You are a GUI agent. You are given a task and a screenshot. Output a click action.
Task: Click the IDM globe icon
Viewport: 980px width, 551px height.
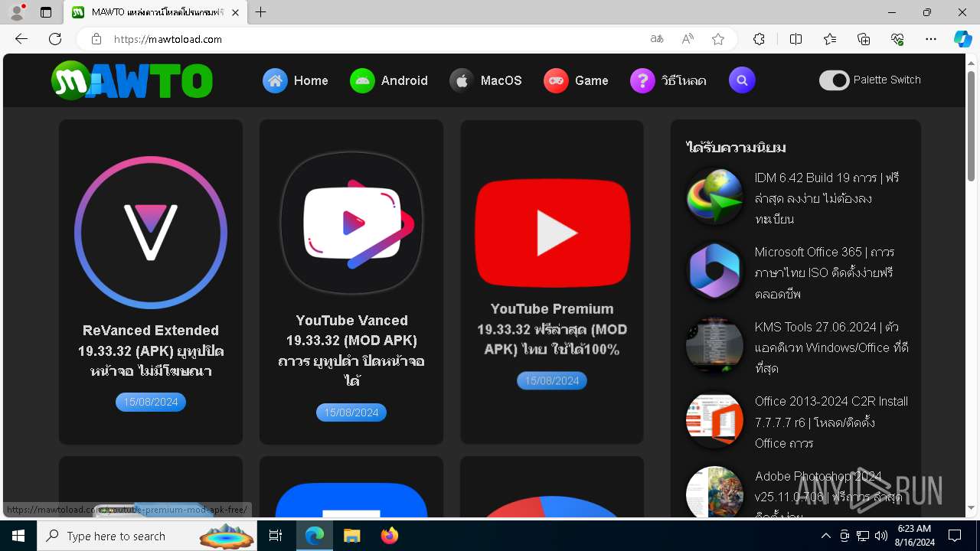coord(714,197)
